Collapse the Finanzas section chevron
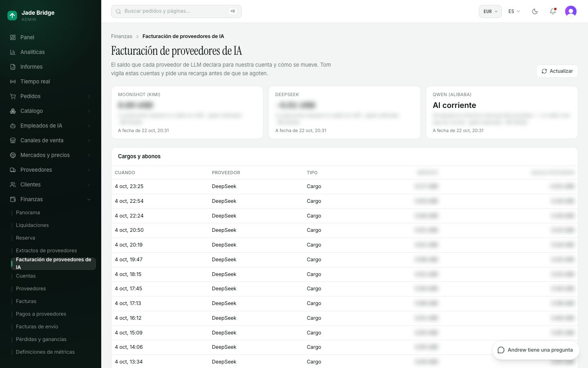The width and height of the screenshot is (588, 368). [x=89, y=199]
